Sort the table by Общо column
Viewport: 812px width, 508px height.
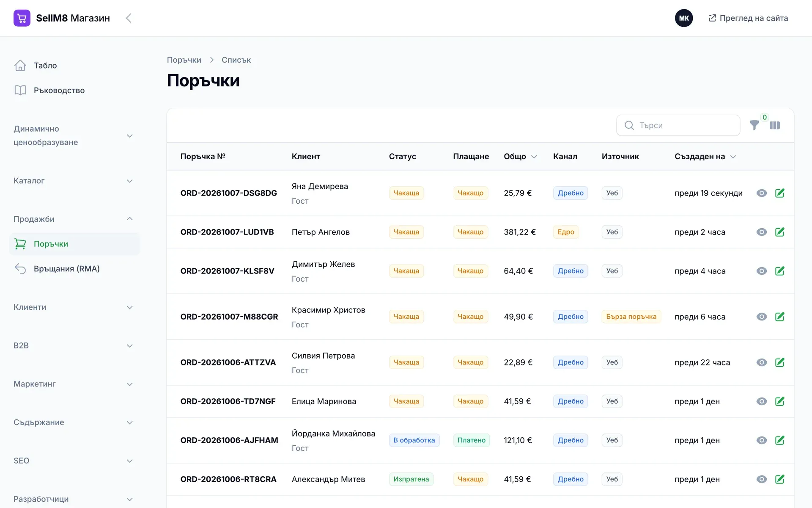(520, 157)
